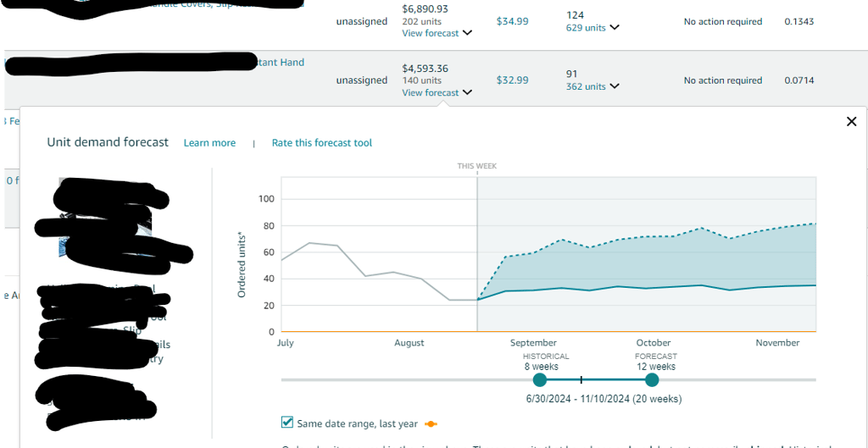Click the center tick on the date range slider
The width and height of the screenshot is (868, 448).
pos(581,380)
